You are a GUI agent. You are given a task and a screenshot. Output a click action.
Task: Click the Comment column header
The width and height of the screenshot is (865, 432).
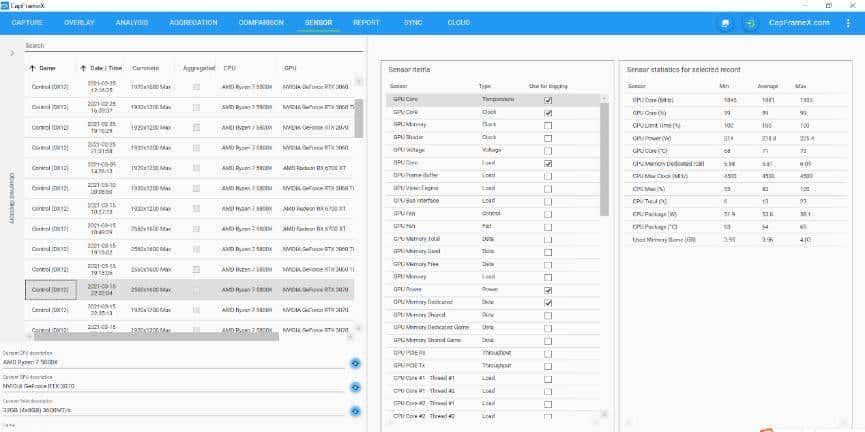point(146,68)
